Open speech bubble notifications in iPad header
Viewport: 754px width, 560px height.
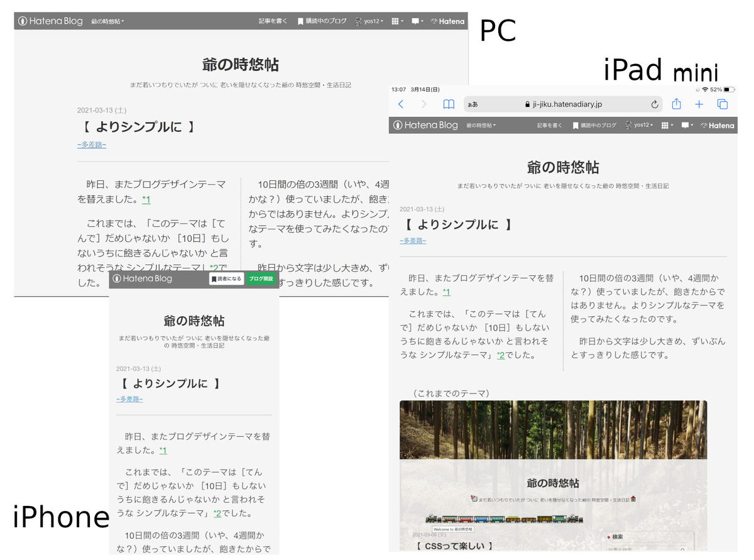pyautogui.click(x=687, y=126)
